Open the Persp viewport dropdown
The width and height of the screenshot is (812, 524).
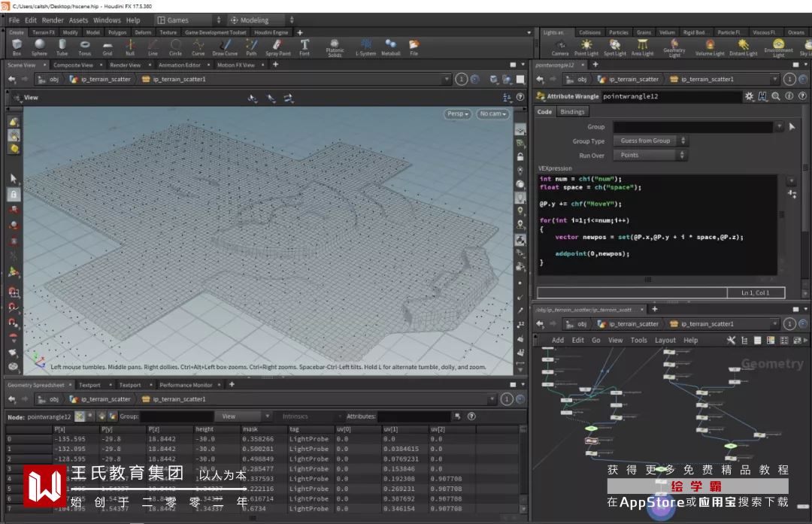(457, 114)
